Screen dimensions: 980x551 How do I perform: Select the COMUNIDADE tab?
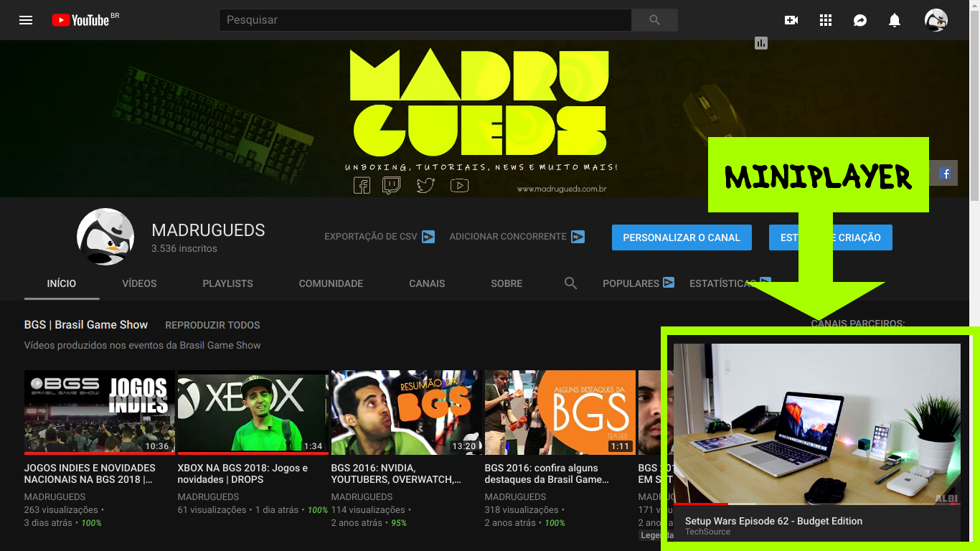[331, 283]
